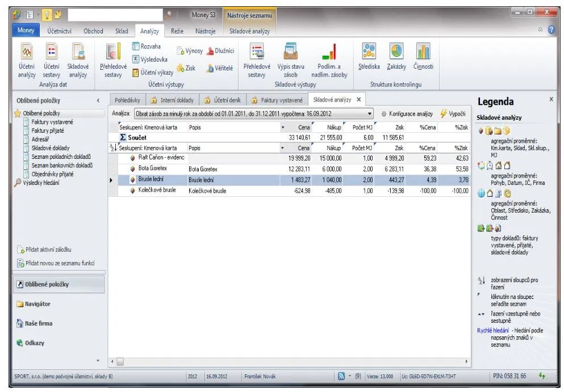The width and height of the screenshot is (564, 392).
Task: Switch to the Interní doklady tab
Action: click(172, 100)
